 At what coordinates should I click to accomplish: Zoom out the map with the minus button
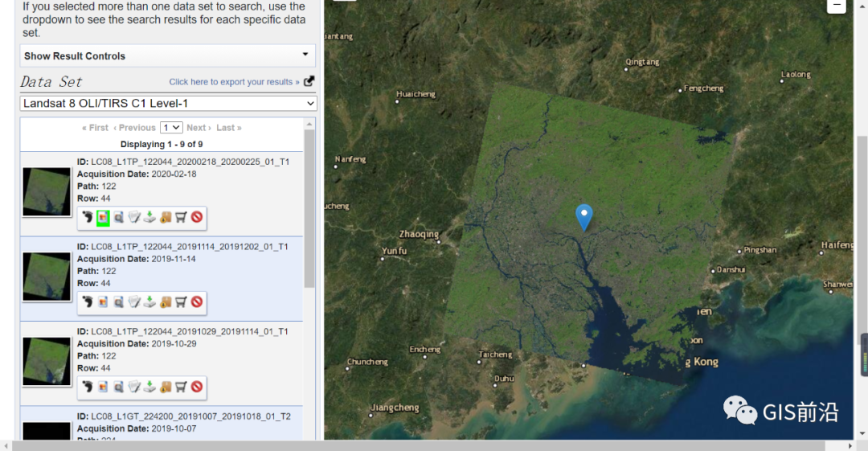click(837, 6)
